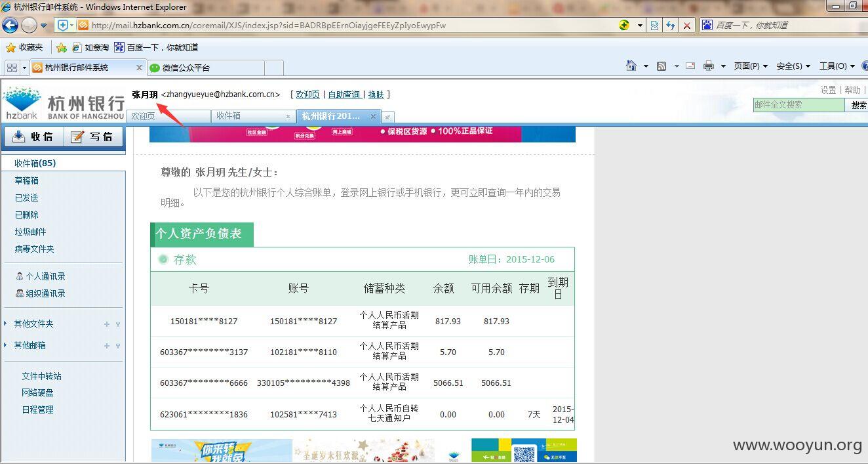Switch to the 微信公众平台 browser tab
868x464 pixels.
[x=205, y=68]
